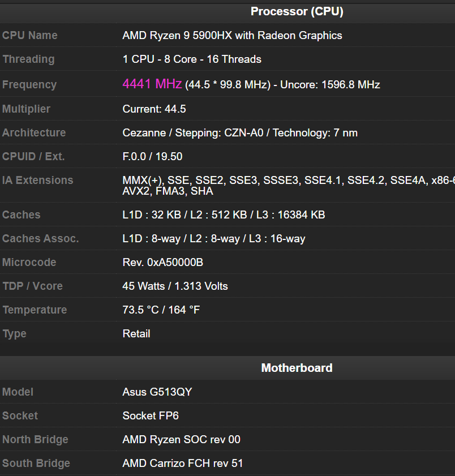The image size is (455, 476).
Task: Click the Threading row label
Action: 28,59
